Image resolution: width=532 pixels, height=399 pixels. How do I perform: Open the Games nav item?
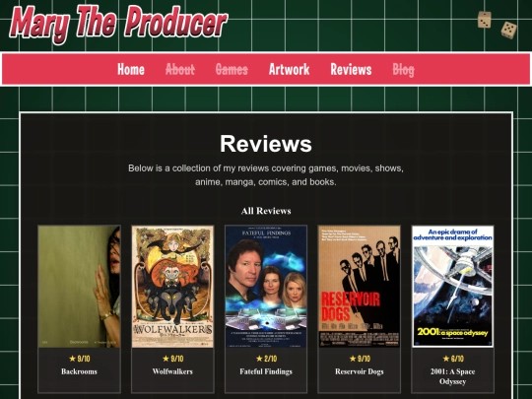click(x=232, y=69)
